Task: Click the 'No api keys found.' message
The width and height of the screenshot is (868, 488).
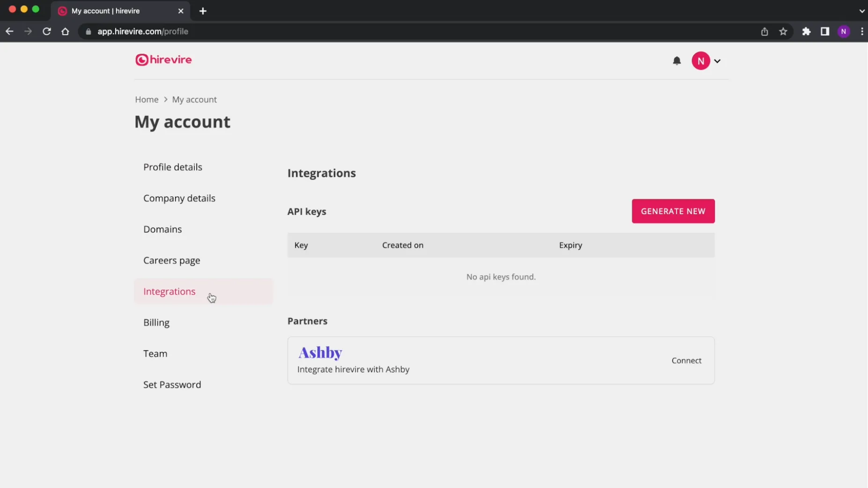Action: (x=500, y=277)
